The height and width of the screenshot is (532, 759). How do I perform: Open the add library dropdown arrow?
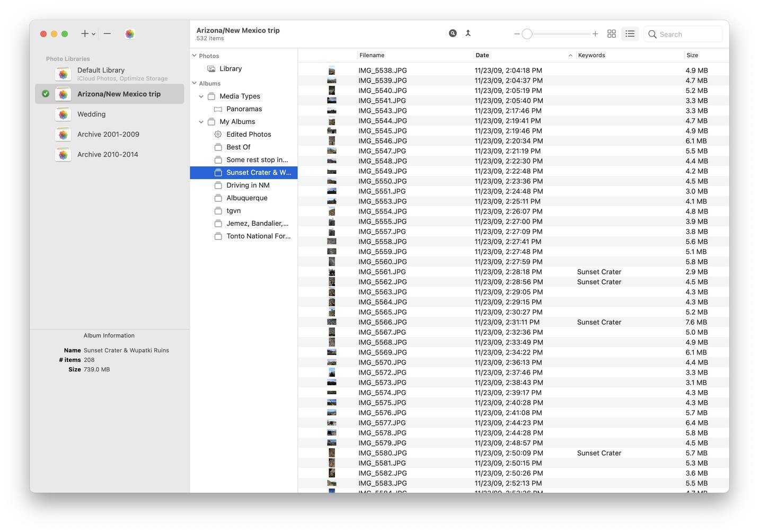click(94, 34)
